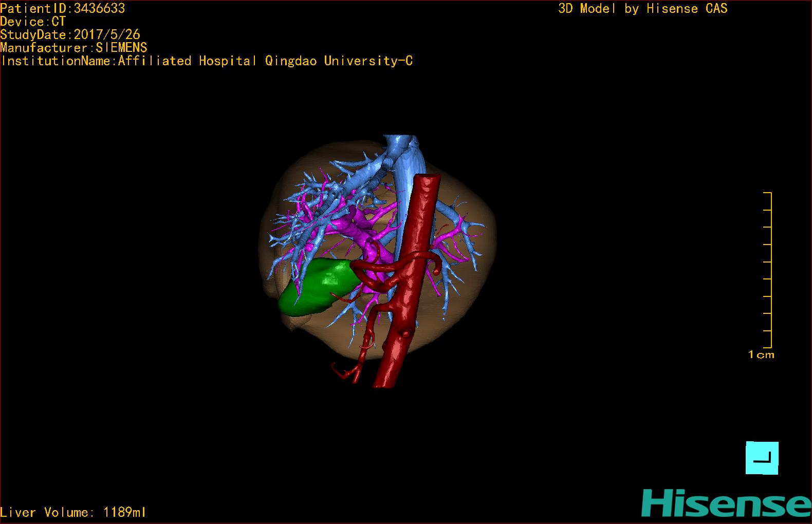The height and width of the screenshot is (524, 812).
Task: Click the Device:CT label
Action: click(33, 22)
